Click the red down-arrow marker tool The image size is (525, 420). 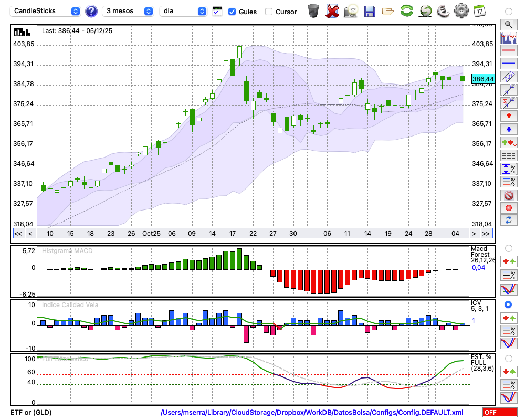(508, 115)
